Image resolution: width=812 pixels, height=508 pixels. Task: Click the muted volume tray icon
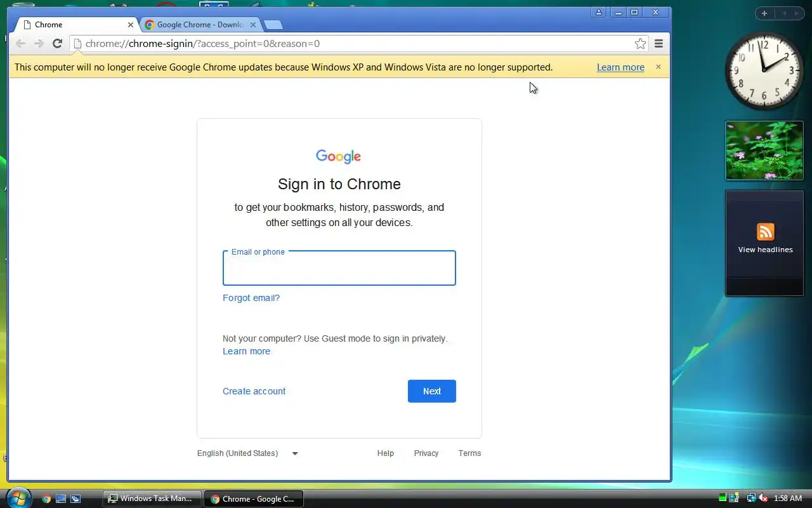pyautogui.click(x=763, y=498)
